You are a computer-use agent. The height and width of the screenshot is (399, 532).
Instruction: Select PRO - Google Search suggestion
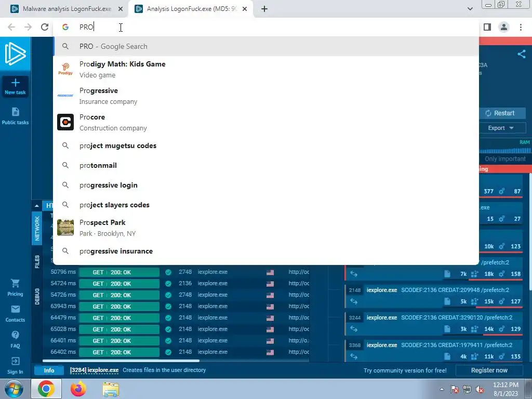click(x=266, y=46)
